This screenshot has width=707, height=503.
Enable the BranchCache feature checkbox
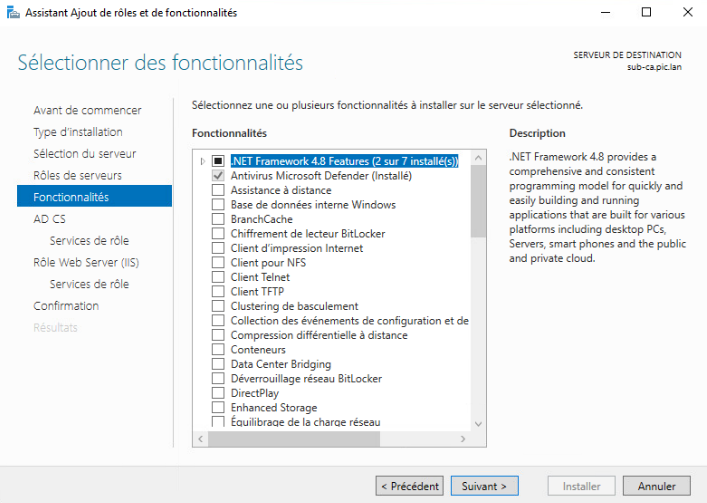pos(218,219)
